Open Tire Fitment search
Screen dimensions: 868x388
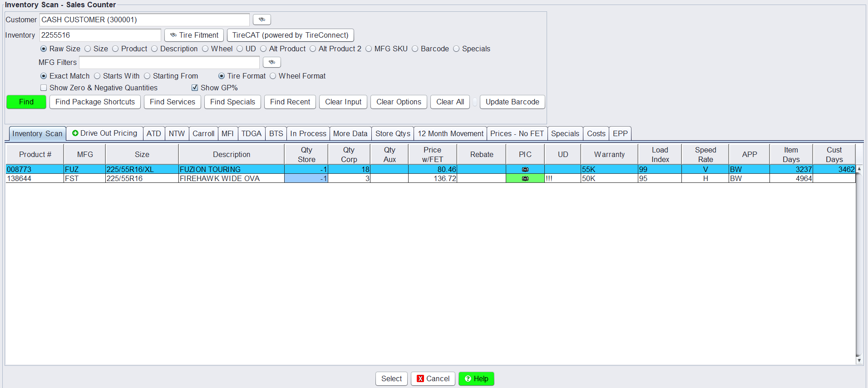point(194,35)
